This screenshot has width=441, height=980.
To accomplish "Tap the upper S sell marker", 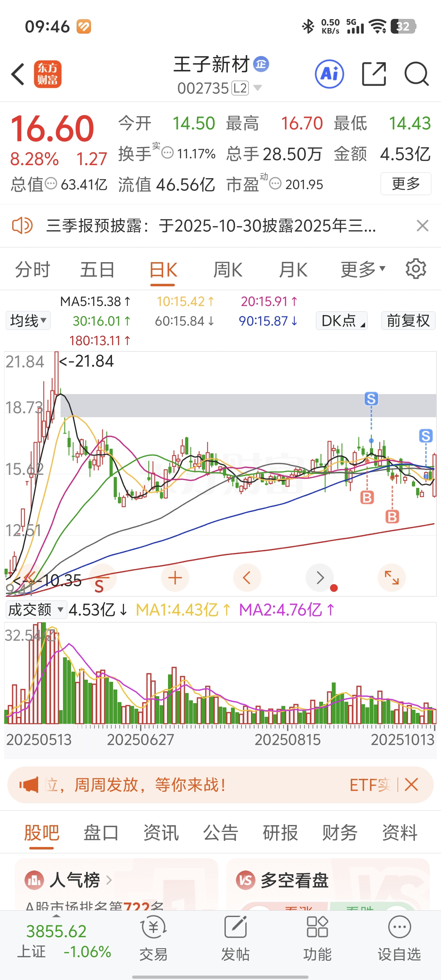I will pyautogui.click(x=371, y=399).
